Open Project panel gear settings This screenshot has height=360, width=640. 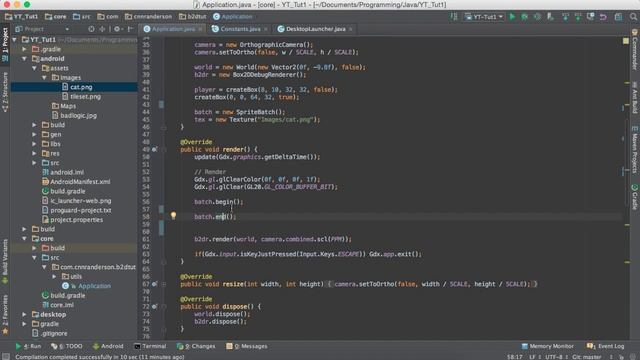pyautogui.click(x=118, y=29)
